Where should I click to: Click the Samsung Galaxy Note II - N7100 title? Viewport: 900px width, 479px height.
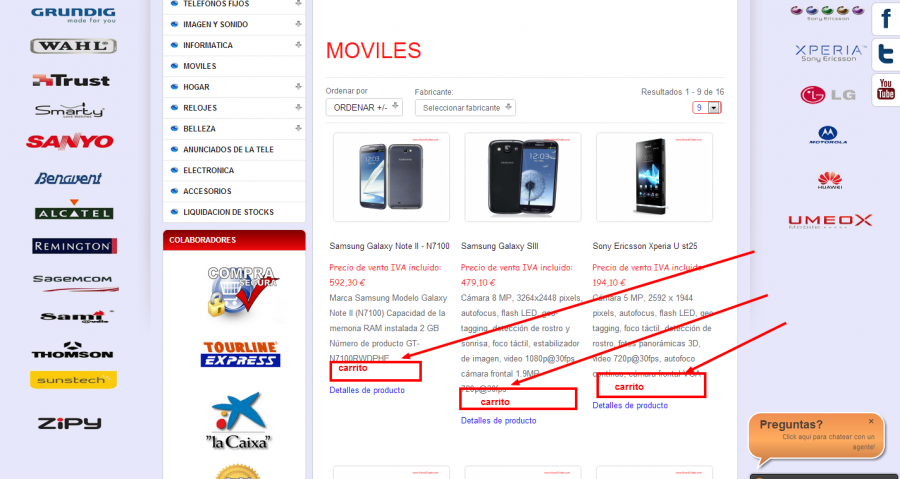[x=389, y=246]
